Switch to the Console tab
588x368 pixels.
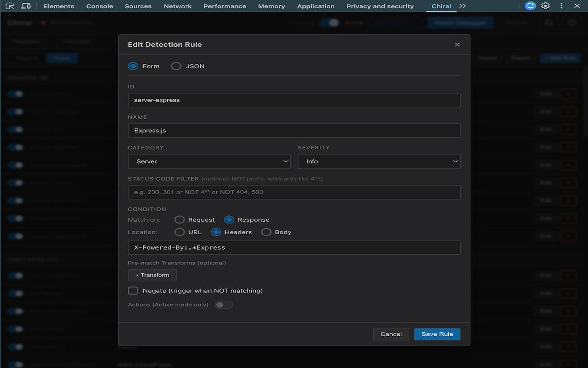(100, 6)
